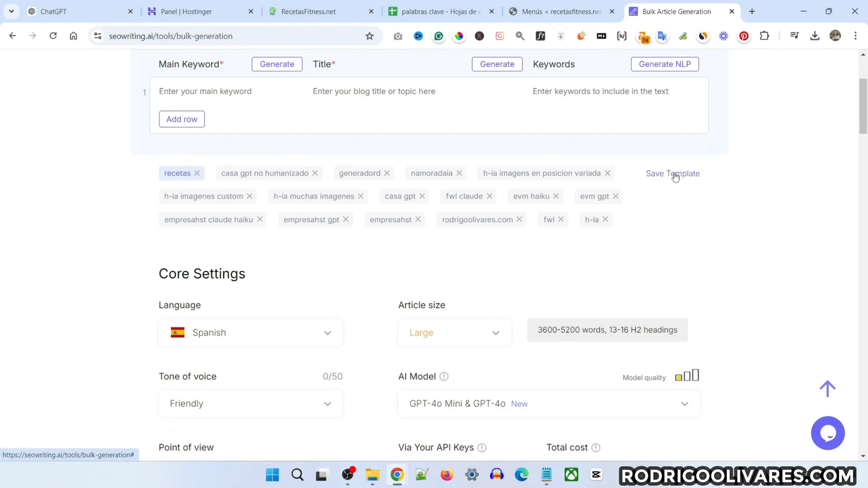This screenshot has height=488, width=868.
Task: Launch OBS from the taskbar
Action: (347, 474)
